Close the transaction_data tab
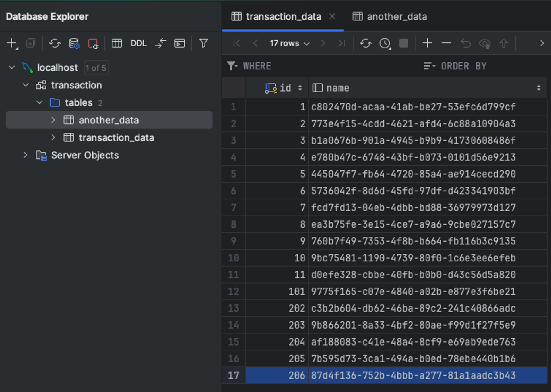The width and height of the screenshot is (551, 392). [332, 16]
